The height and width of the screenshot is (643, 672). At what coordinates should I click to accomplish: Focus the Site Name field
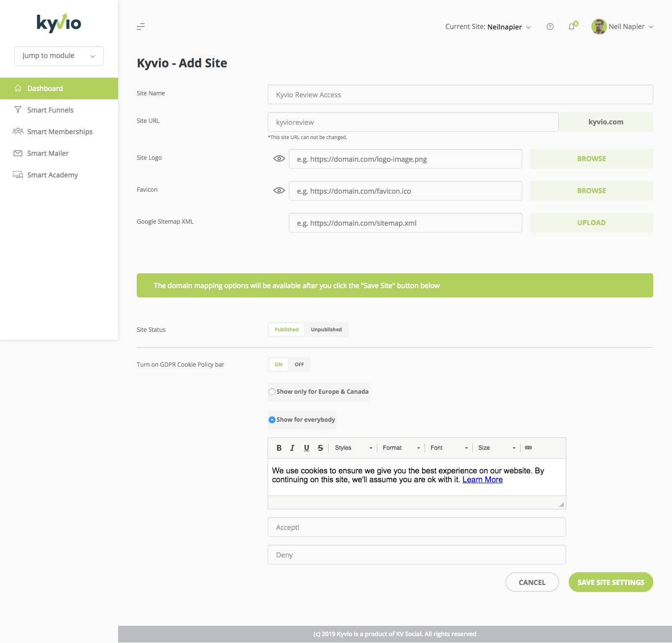coord(460,94)
